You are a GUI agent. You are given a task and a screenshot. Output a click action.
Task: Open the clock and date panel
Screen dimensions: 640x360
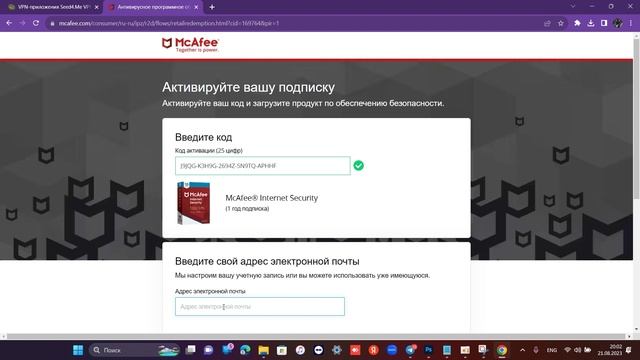(x=610, y=350)
